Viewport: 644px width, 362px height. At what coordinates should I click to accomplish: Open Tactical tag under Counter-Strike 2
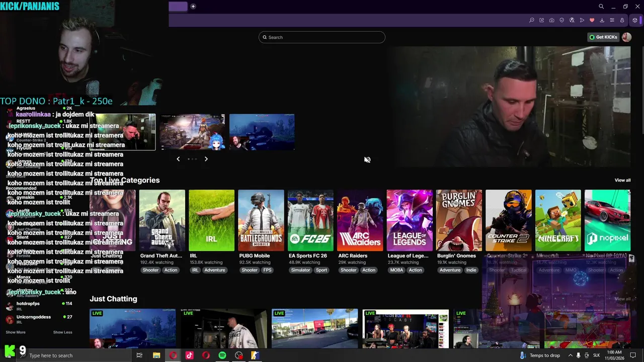(x=519, y=270)
